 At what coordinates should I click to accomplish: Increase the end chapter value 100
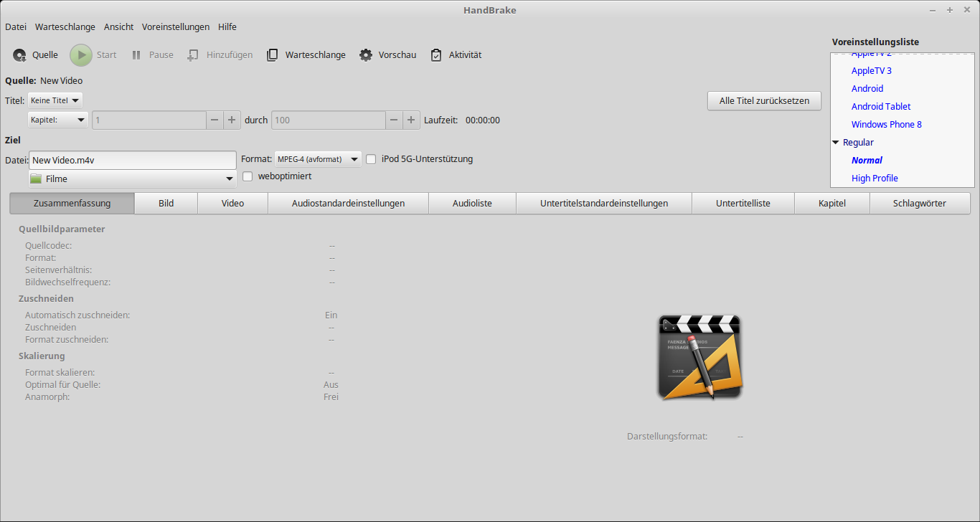pos(411,120)
